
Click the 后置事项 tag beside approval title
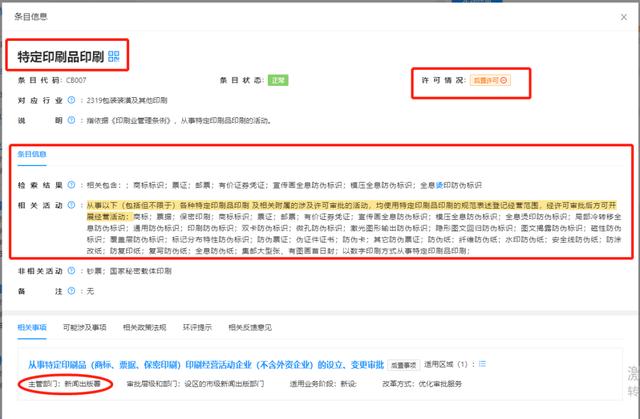[403, 365]
